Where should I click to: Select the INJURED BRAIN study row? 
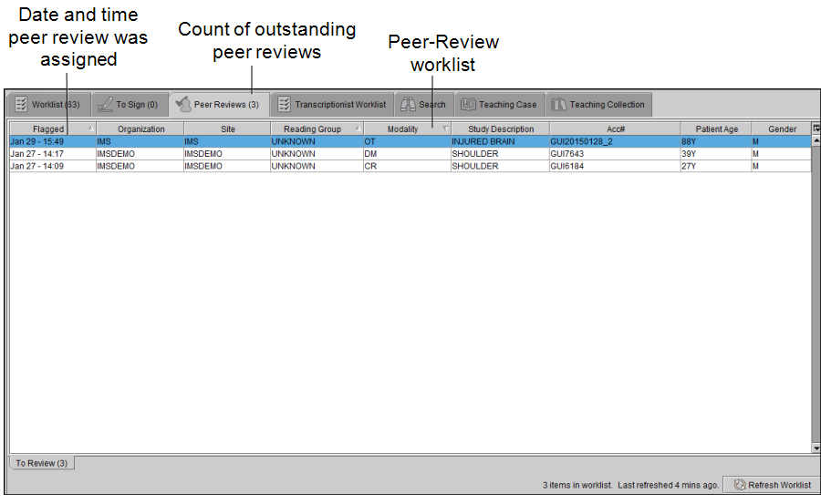[483, 142]
